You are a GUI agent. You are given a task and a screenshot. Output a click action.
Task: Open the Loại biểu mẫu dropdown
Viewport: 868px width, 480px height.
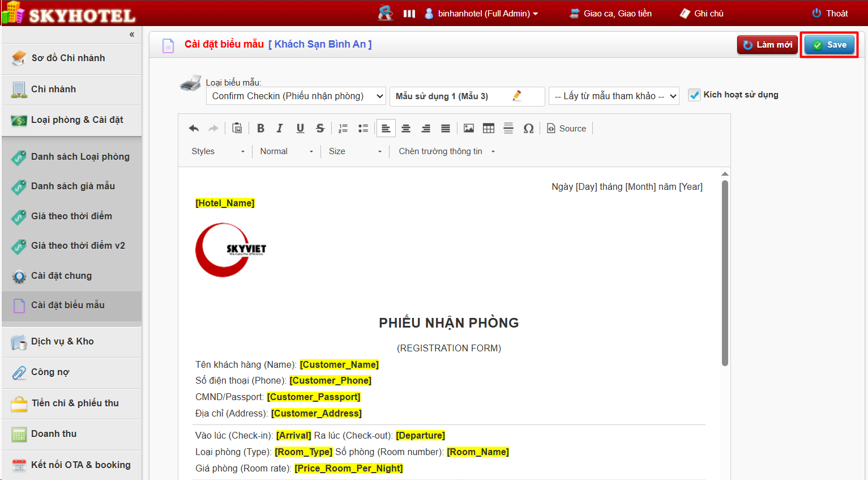coord(296,96)
